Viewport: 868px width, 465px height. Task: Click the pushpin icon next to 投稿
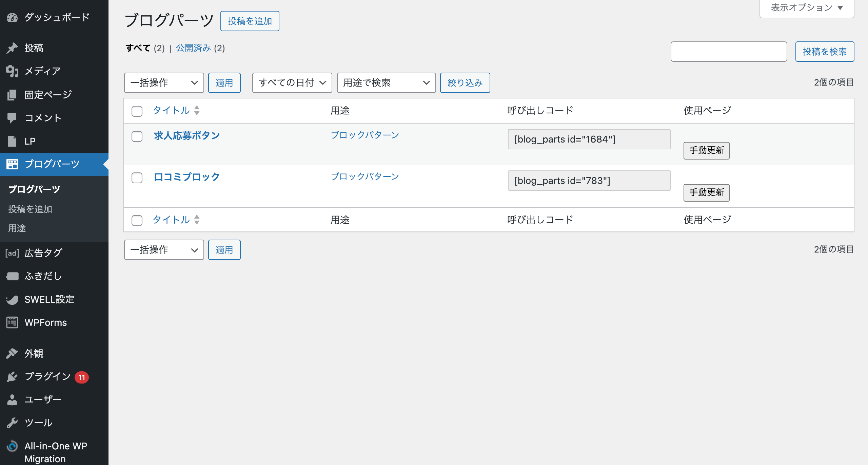pyautogui.click(x=12, y=48)
